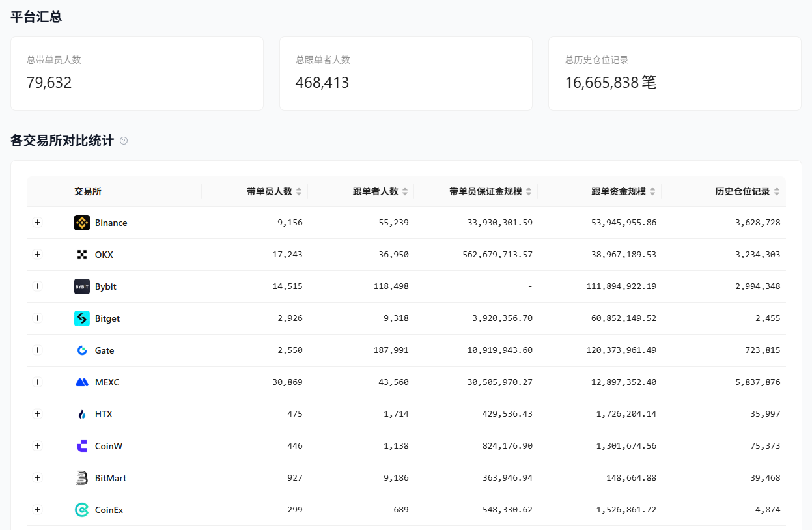Image resolution: width=812 pixels, height=530 pixels.
Task: Sort by 跟单者人数 column arrows
Action: pos(405,191)
